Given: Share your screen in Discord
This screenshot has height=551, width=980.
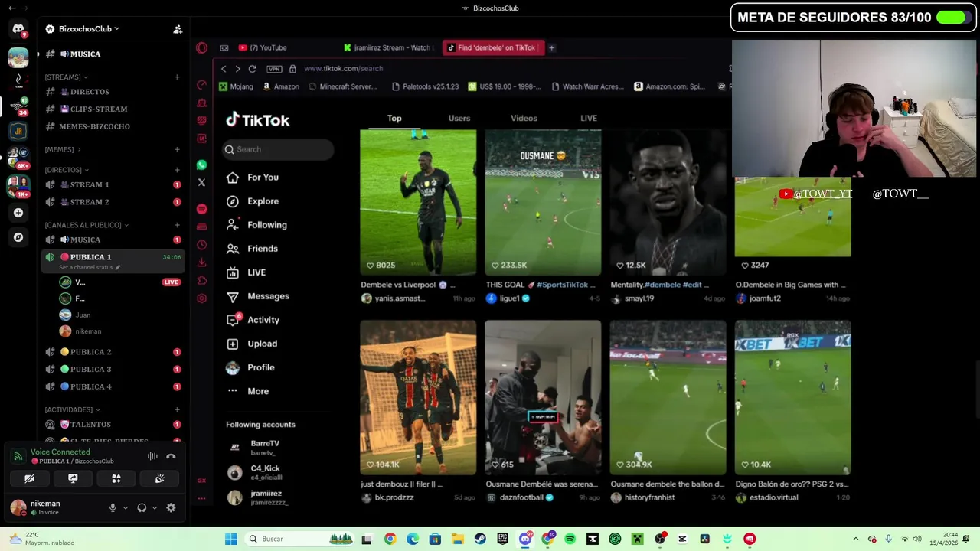Looking at the screenshot, I should click(x=73, y=478).
